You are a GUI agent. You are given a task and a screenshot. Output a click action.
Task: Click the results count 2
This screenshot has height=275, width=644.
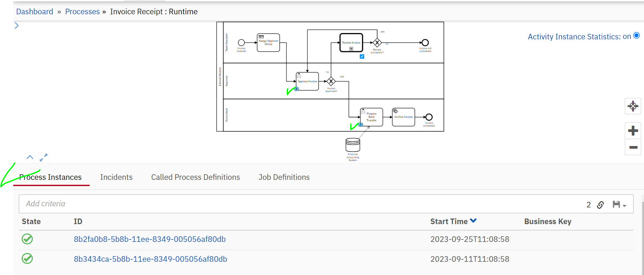pyautogui.click(x=589, y=205)
